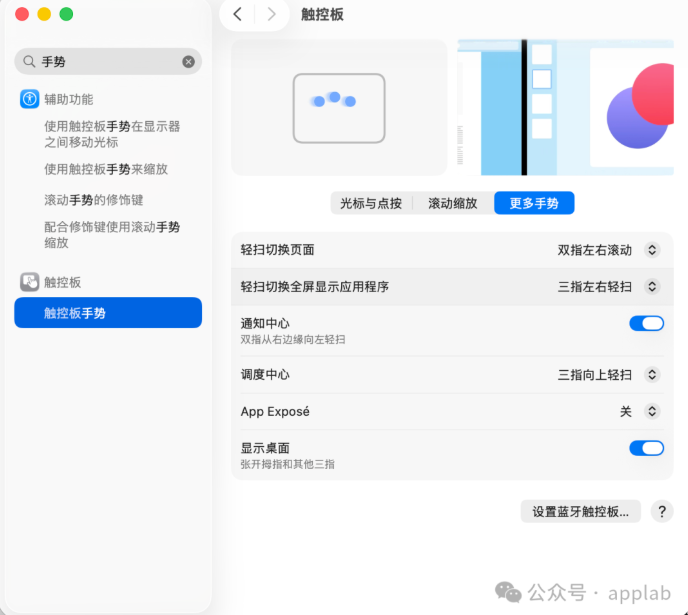688x615 pixels.
Task: Select the 触控板手势 sidebar result
Action: tap(108, 313)
